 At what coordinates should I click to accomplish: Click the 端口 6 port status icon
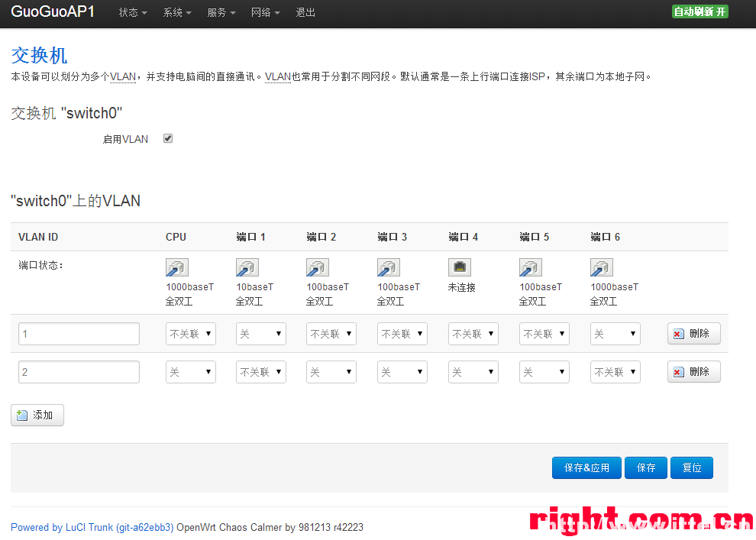coord(601,267)
